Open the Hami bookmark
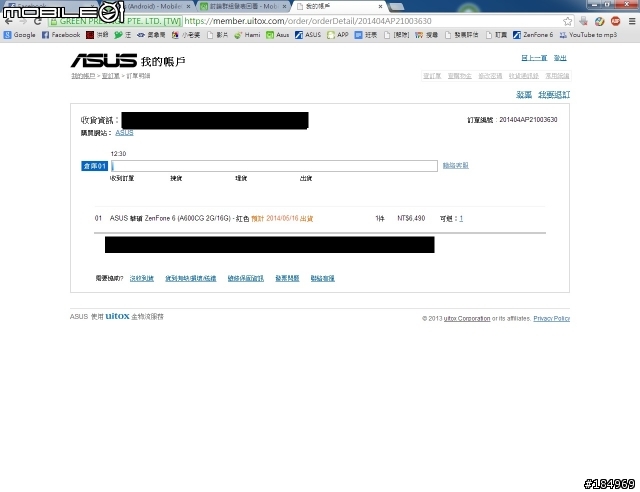 (247, 35)
